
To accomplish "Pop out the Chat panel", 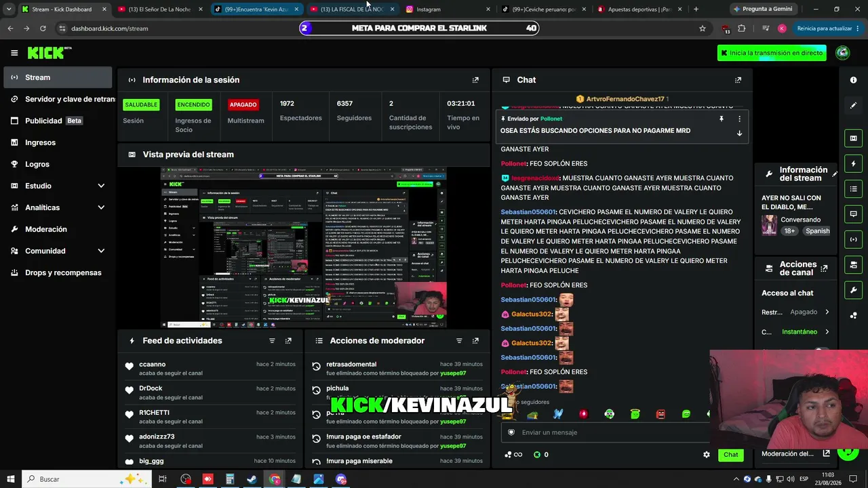I will pyautogui.click(x=738, y=80).
